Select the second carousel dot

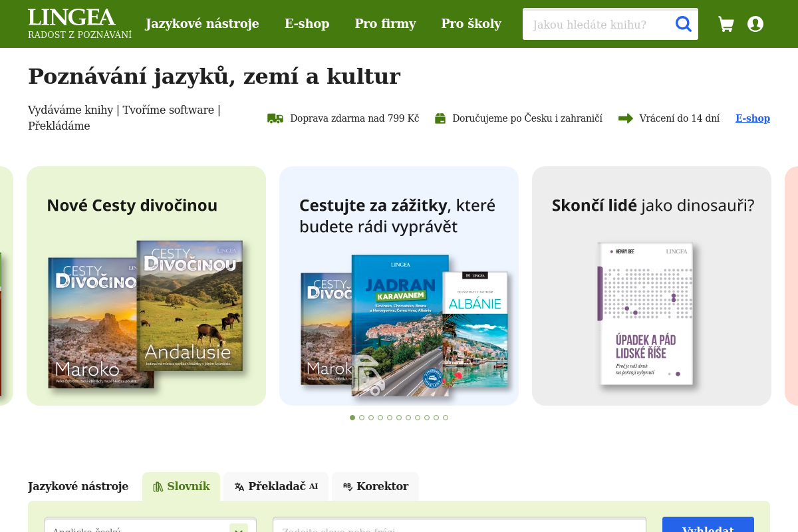362,418
